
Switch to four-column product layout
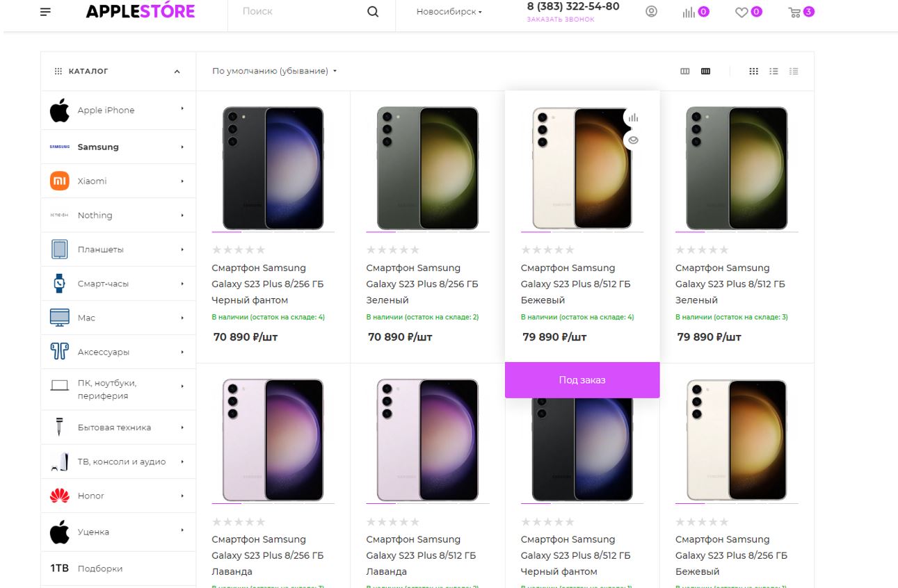(x=705, y=71)
